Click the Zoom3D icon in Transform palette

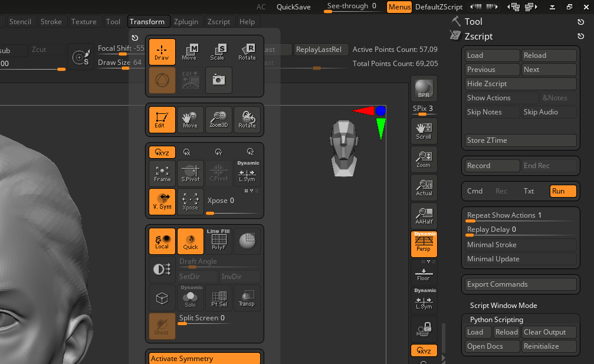click(x=219, y=120)
